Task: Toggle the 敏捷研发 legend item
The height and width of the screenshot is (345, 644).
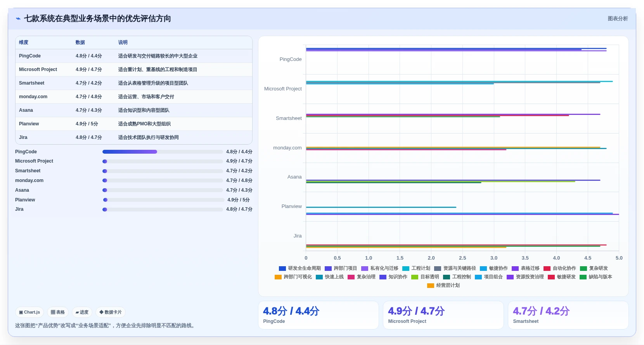Action: click(x=562, y=277)
